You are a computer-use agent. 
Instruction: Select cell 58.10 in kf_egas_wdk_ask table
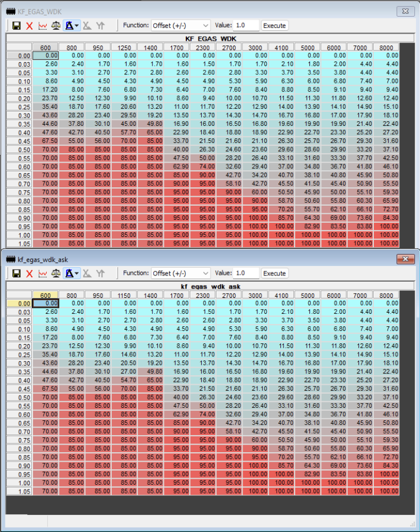click(x=229, y=432)
